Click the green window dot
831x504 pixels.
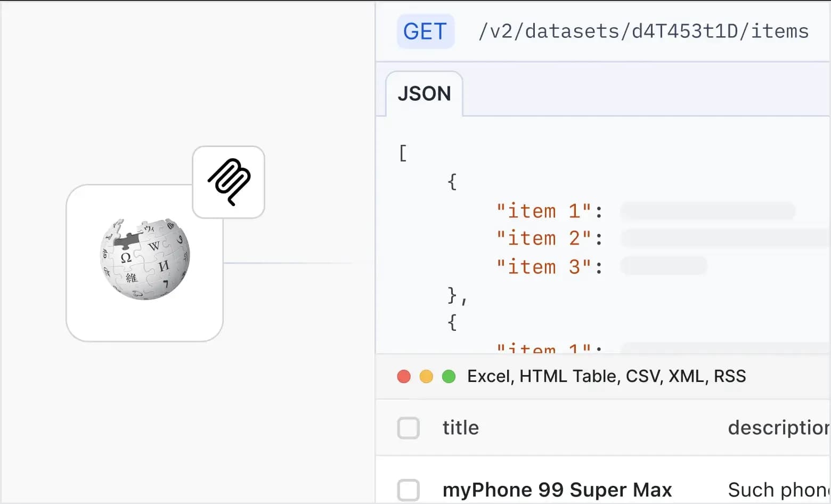pos(449,377)
